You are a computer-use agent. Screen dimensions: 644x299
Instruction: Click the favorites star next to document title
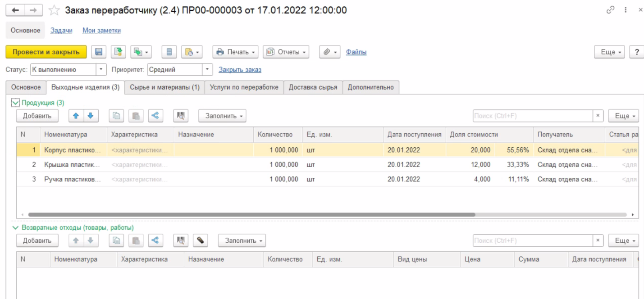(x=54, y=10)
